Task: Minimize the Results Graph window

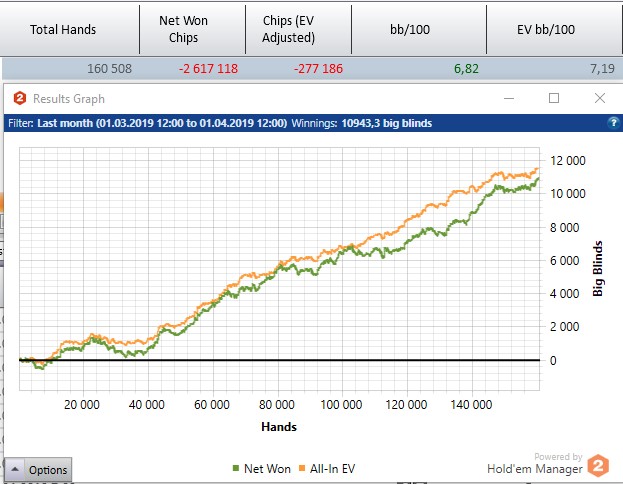Action: (509, 98)
